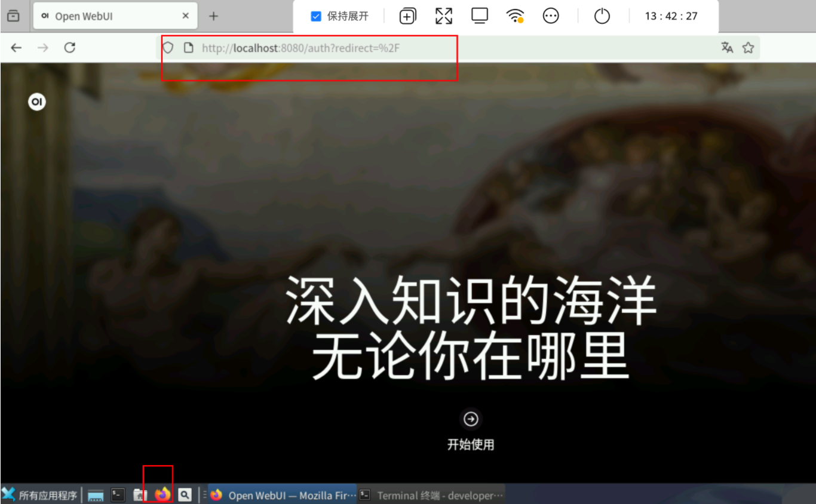Image resolution: width=816 pixels, height=504 pixels.
Task: Toggle the 保持展开 checkbox
Action: (316, 16)
